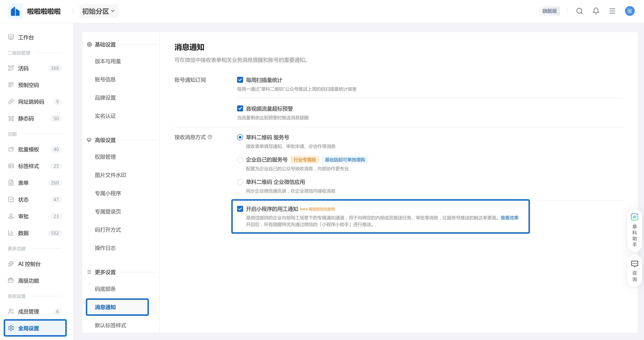Select 企业自己的服务号 radio option
644x340 pixels.
click(240, 160)
